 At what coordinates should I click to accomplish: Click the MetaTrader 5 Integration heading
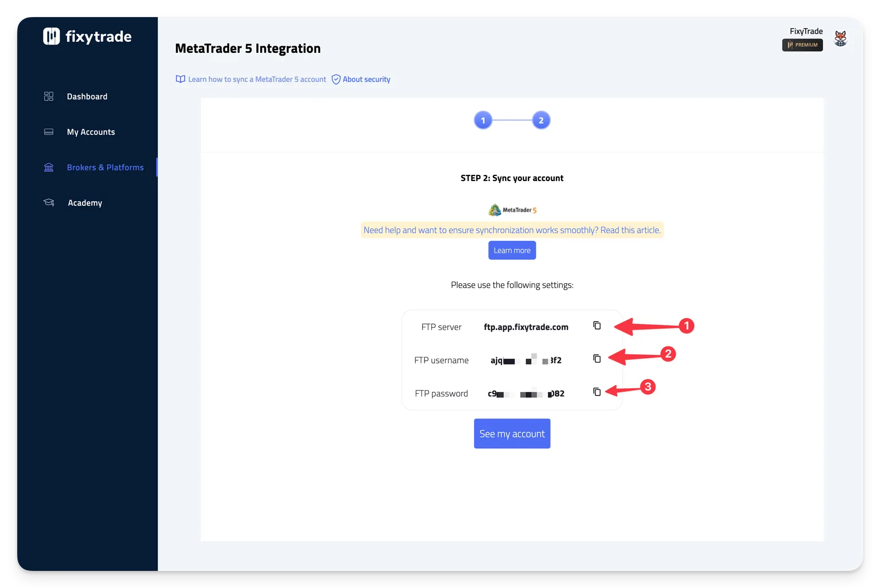pyautogui.click(x=248, y=48)
